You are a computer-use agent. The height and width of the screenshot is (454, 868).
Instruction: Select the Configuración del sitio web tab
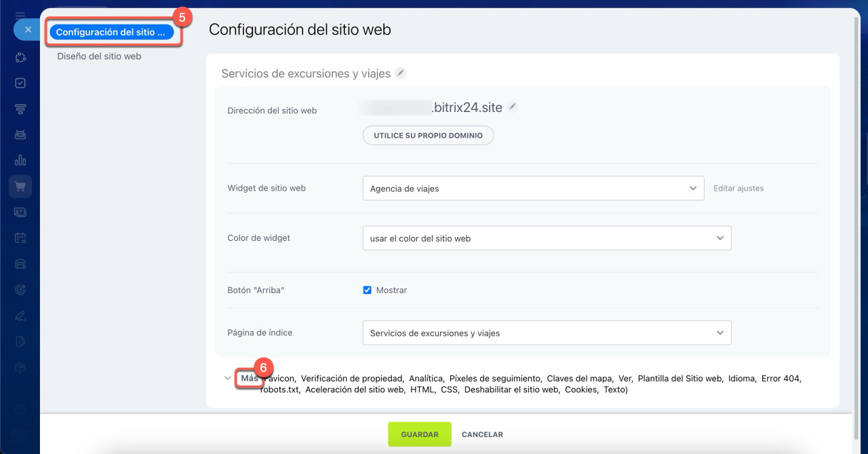point(111,32)
